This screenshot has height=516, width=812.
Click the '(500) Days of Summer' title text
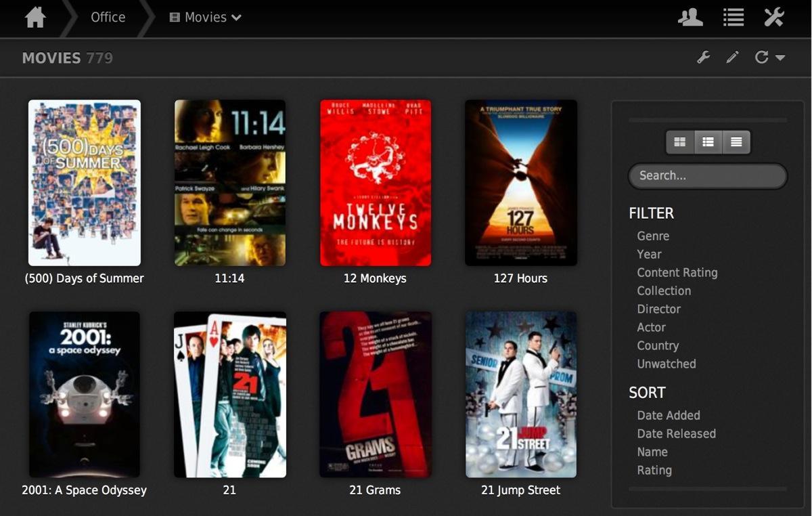(84, 278)
